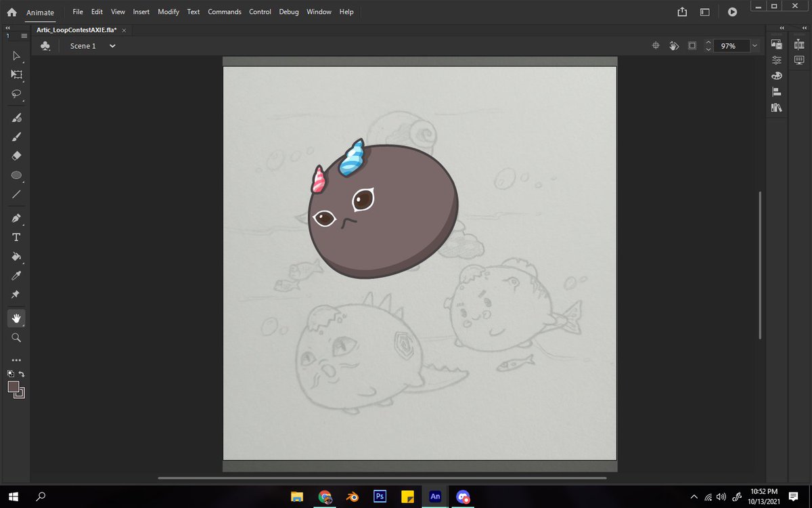The width and height of the screenshot is (812, 508).
Task: Close the Artic_LoopContestAXIE.fla document tab
Action: [x=124, y=31]
